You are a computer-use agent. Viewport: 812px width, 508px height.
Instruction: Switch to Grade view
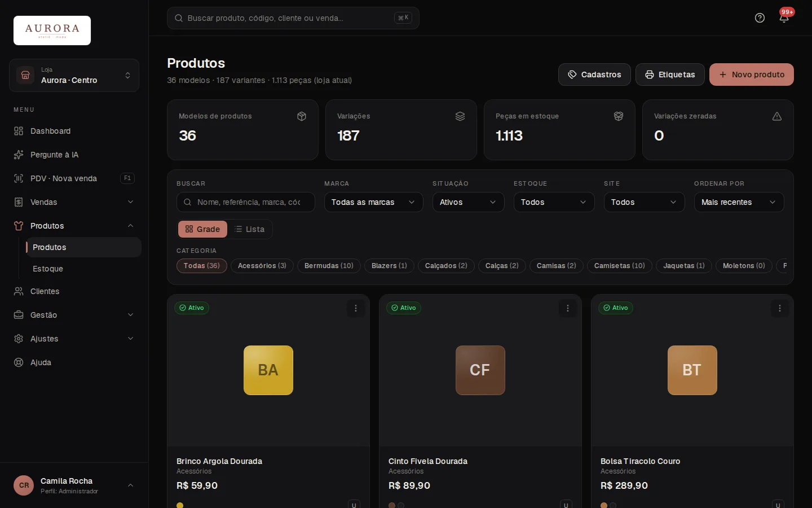coord(203,229)
